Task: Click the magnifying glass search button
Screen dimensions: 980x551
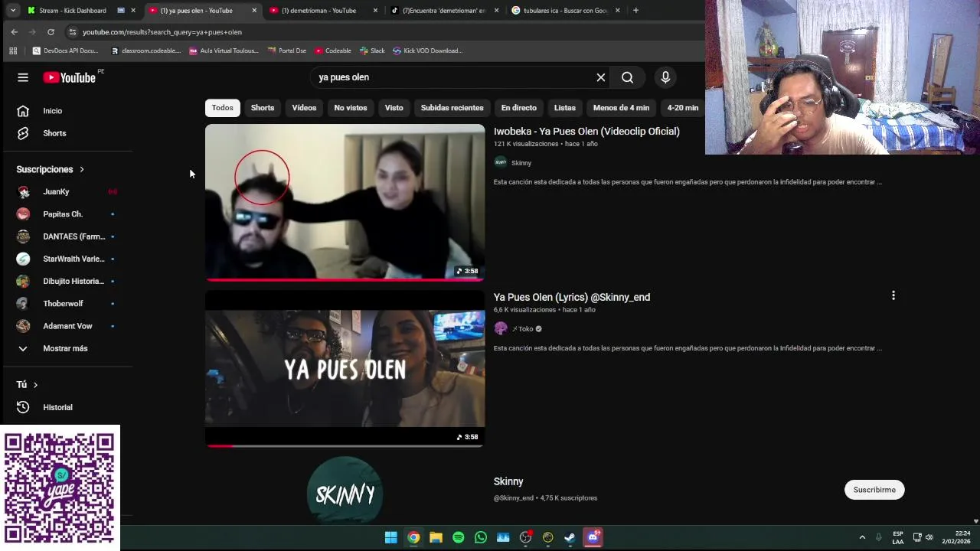Action: (627, 77)
